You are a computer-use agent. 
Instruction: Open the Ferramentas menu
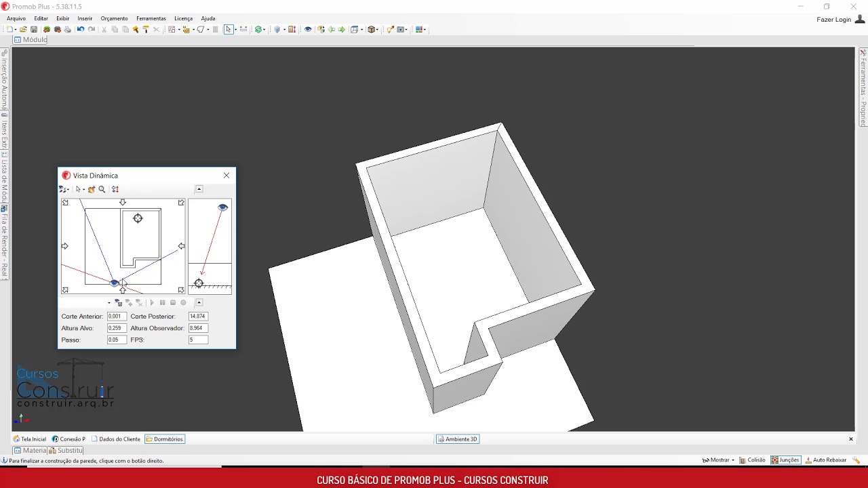tap(151, 18)
